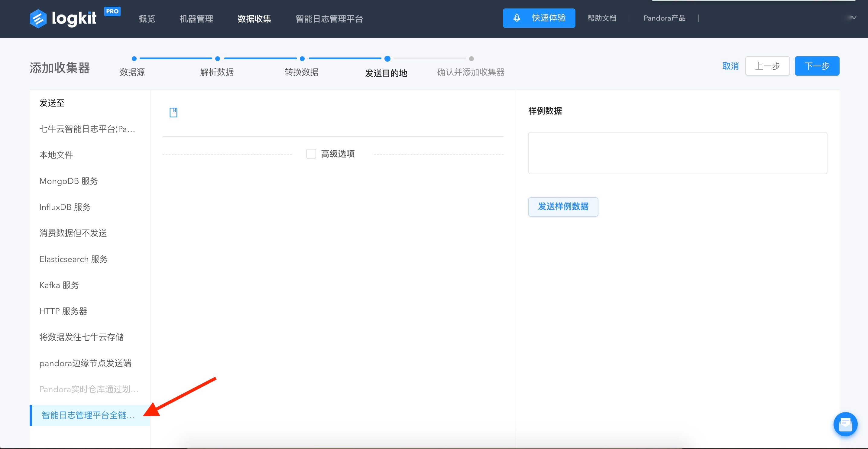868x449 pixels.
Task: Open the chat support bubble icon
Action: click(x=845, y=424)
